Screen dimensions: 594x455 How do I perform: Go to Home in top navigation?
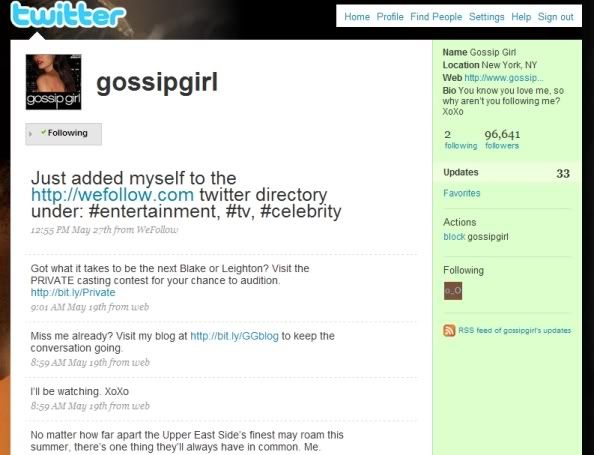coord(357,17)
